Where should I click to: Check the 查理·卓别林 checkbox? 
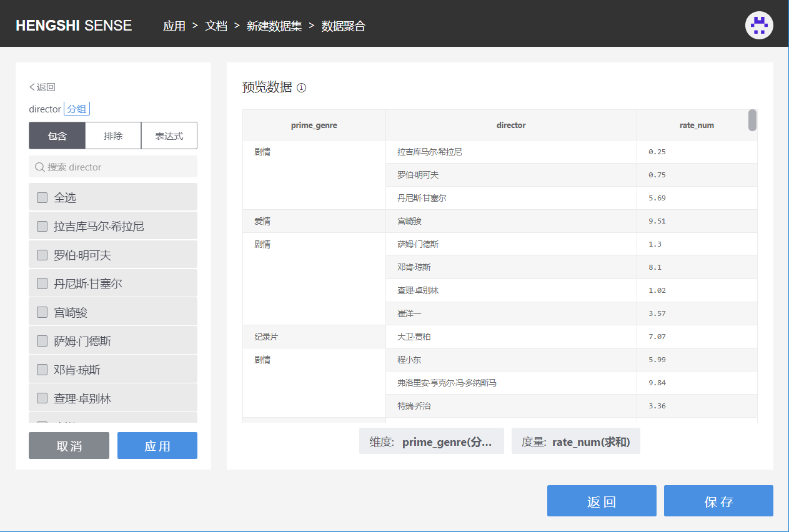tap(42, 398)
